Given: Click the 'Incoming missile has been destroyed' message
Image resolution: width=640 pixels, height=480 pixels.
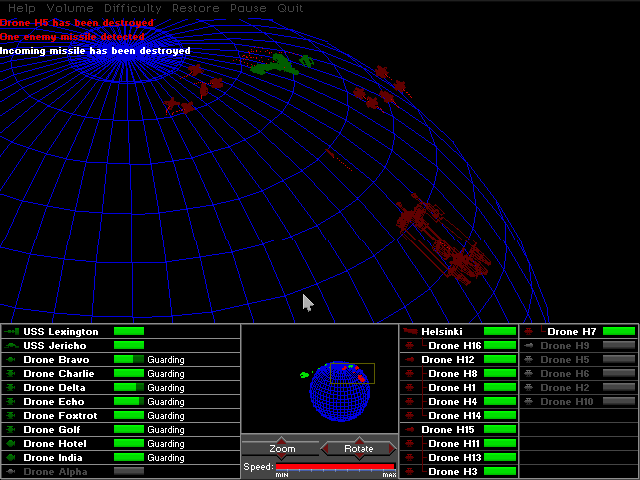Looking at the screenshot, I should [95, 51].
